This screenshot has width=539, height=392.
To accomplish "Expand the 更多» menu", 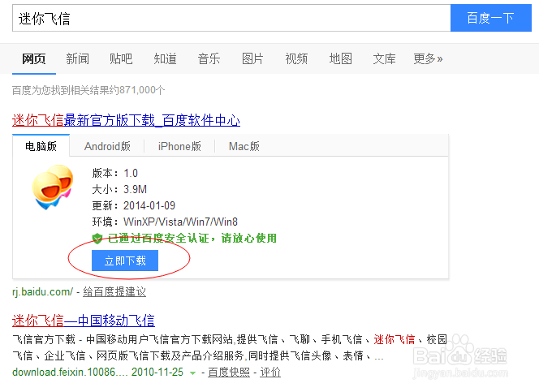I will click(428, 58).
